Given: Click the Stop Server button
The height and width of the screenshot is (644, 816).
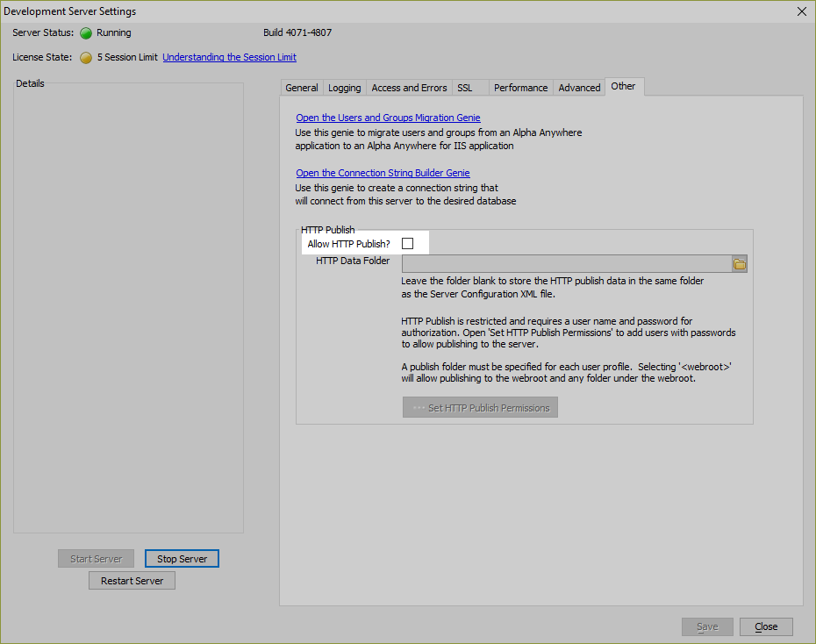Looking at the screenshot, I should (x=183, y=559).
